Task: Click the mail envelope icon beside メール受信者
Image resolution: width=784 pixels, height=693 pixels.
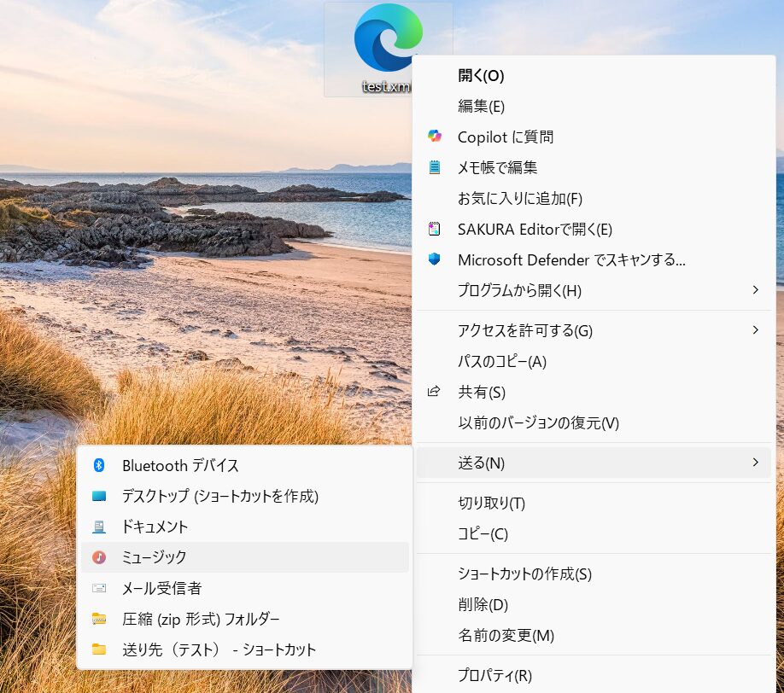Action: [x=99, y=588]
